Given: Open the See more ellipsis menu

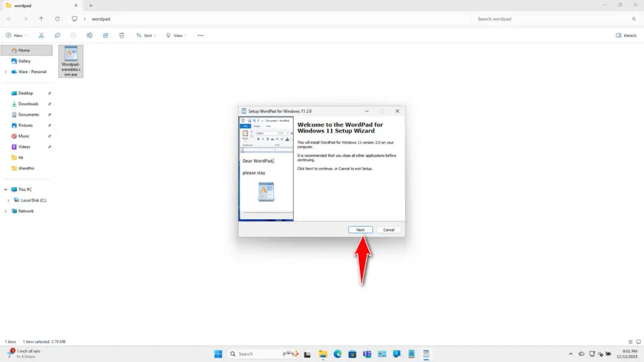Looking at the screenshot, I should (x=201, y=36).
